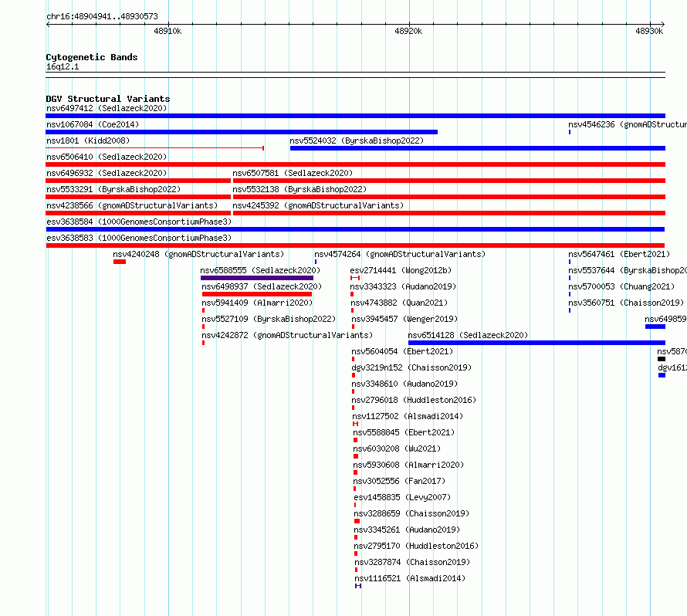Click the 48910k ruler position
Image resolution: width=687 pixels, height=616 pixels.
[168, 31]
